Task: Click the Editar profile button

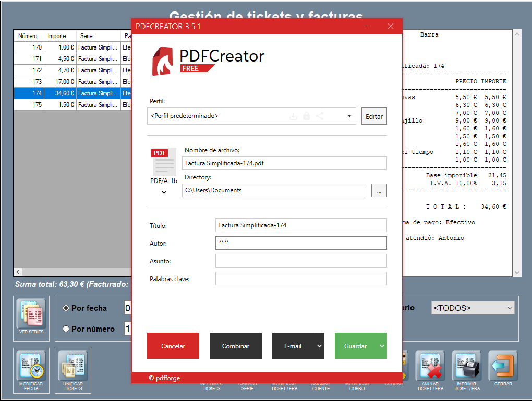Action: (x=374, y=116)
